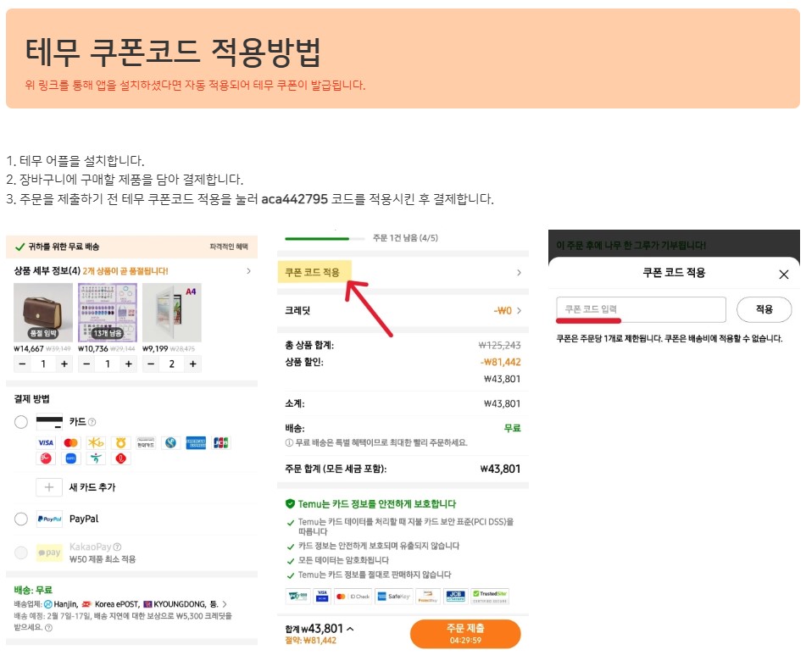Open the 크레딧 row chevron

coord(519,310)
